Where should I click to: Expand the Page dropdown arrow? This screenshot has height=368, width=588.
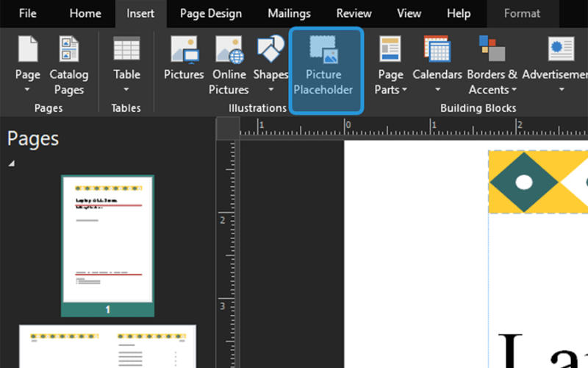pyautogui.click(x=27, y=89)
